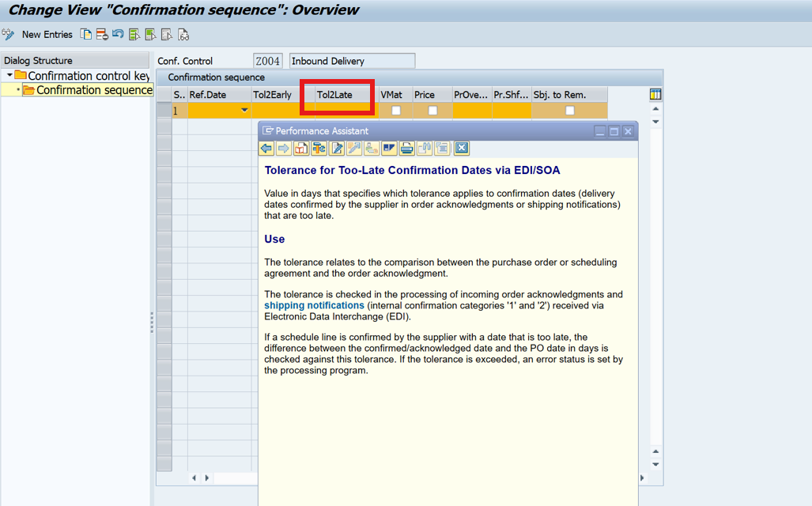The height and width of the screenshot is (506, 812).
Task: Click the dark blue panels icon
Action: click(390, 149)
